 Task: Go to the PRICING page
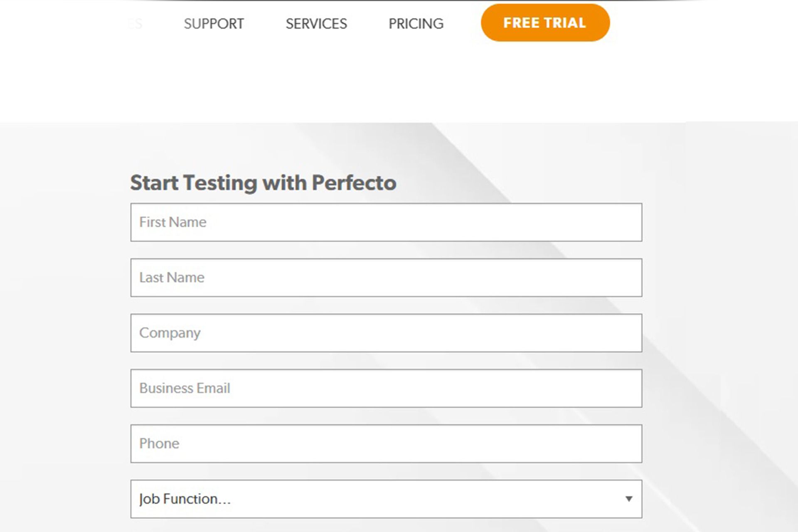coord(416,24)
